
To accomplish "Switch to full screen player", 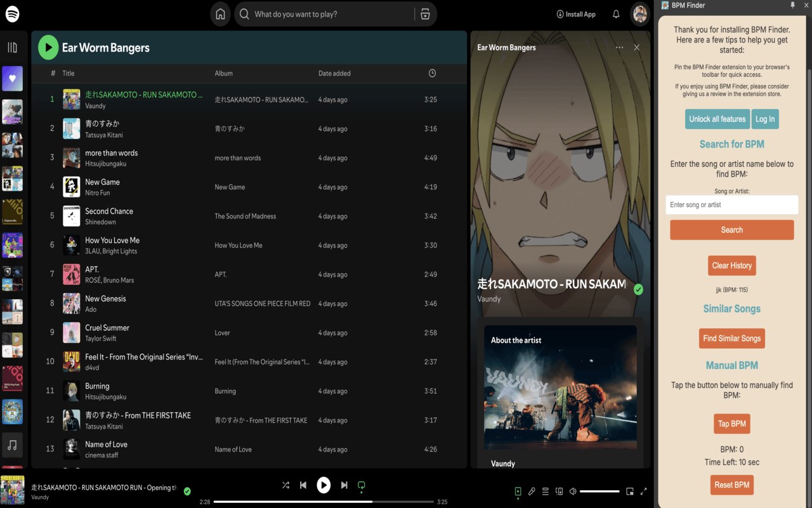I will tap(644, 491).
